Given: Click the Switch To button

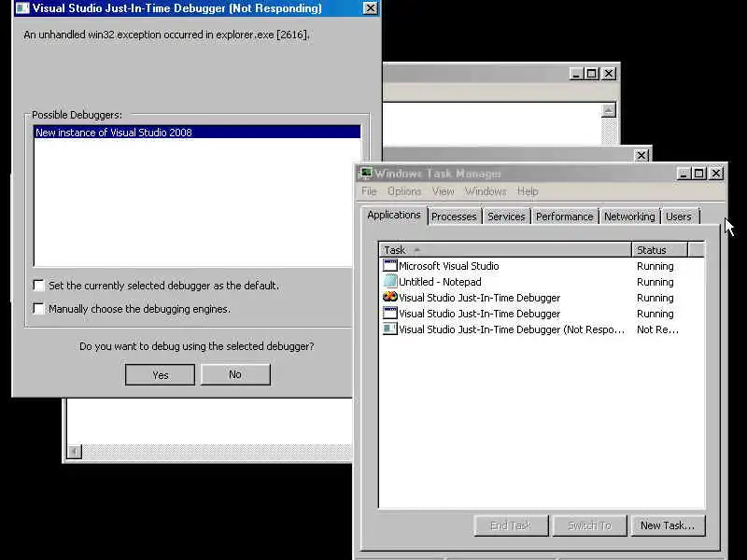Looking at the screenshot, I should coord(589,525).
